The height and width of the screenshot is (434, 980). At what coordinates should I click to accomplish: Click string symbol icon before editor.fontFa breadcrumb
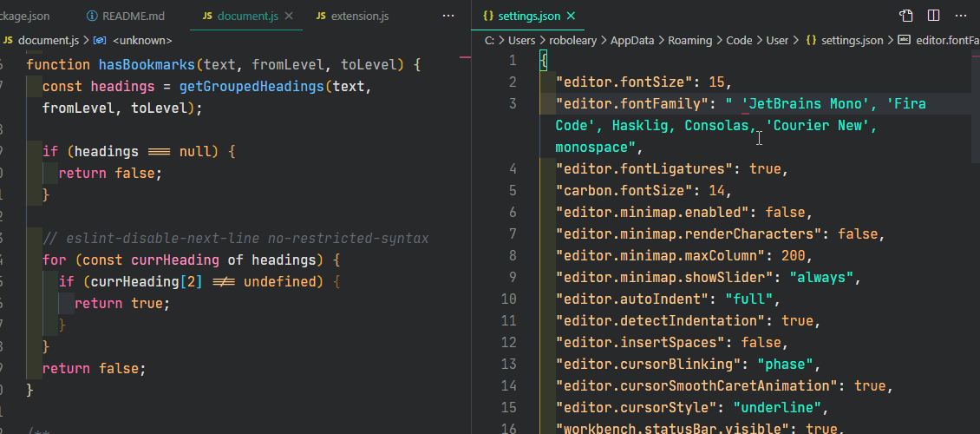point(904,40)
